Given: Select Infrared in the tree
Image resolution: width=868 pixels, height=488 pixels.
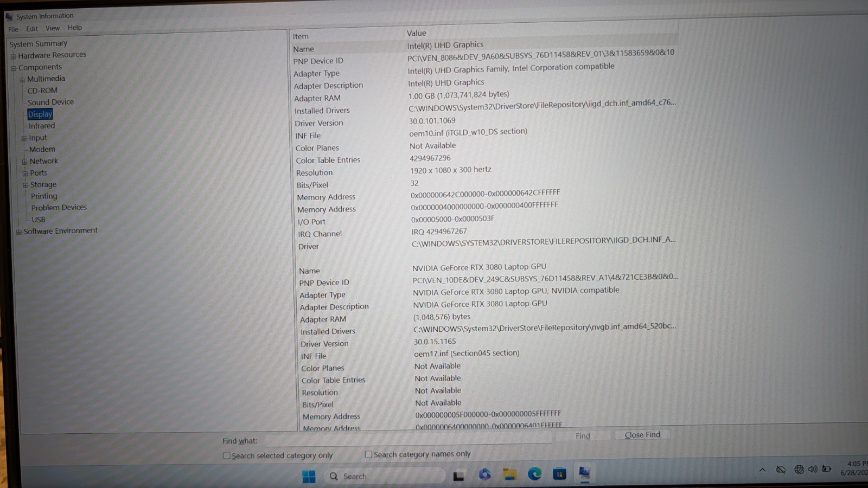Looking at the screenshot, I should 42,126.
